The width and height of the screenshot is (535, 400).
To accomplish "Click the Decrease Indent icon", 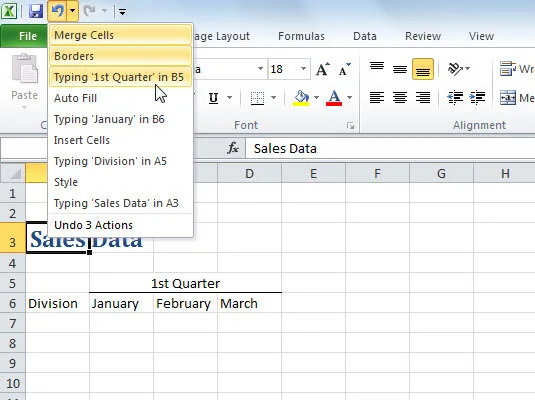I will coord(455,98).
